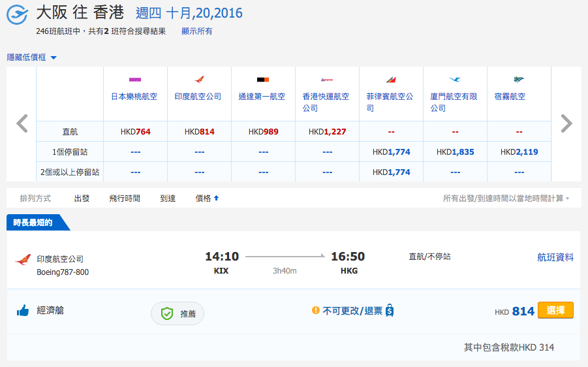Open the 廈門航空有限公司 airline link
The width and height of the screenshot is (588, 367).
point(454,102)
